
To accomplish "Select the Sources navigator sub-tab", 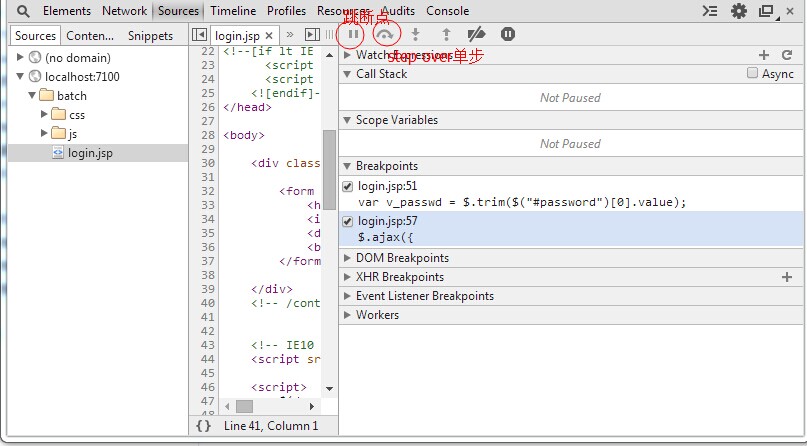I will pyautogui.click(x=36, y=35).
